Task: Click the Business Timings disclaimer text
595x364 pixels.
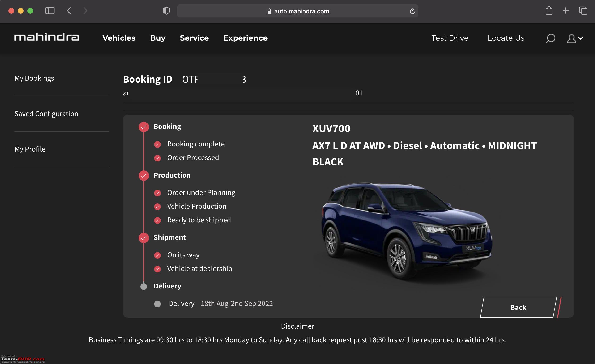Action: point(297,340)
